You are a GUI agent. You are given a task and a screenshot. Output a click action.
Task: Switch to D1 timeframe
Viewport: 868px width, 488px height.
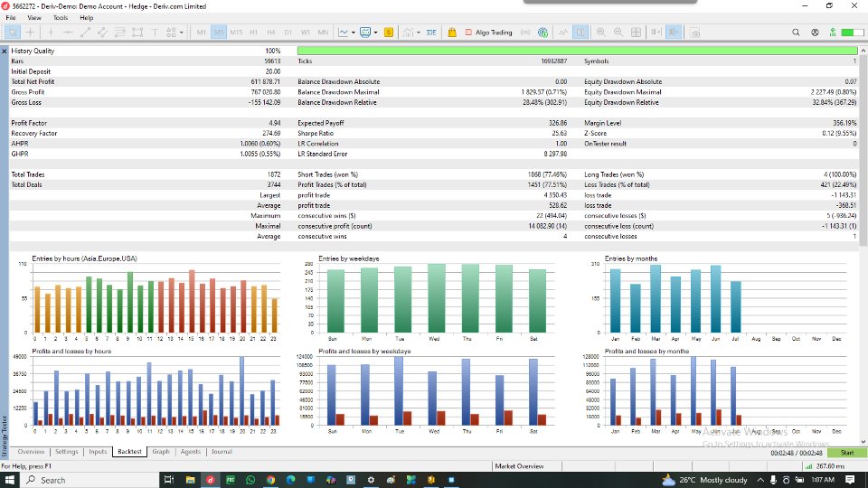click(288, 33)
